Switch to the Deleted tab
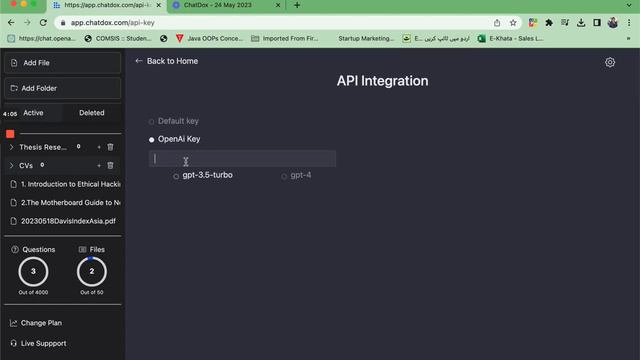Image resolution: width=640 pixels, height=360 pixels. [x=92, y=113]
